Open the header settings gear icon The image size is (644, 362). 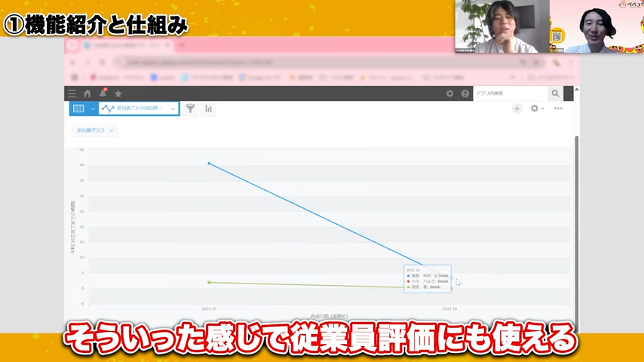pyautogui.click(x=450, y=94)
